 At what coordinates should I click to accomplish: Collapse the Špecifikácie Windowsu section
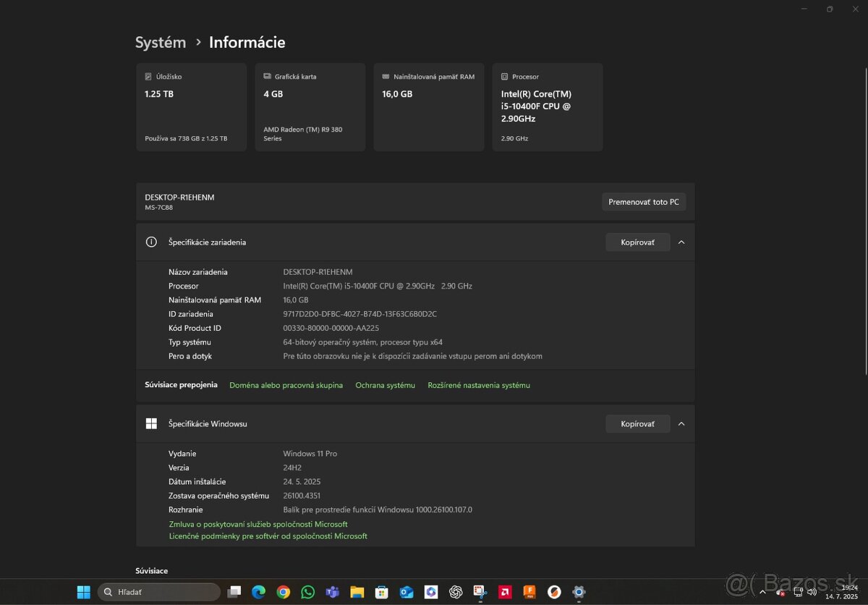[x=681, y=423]
